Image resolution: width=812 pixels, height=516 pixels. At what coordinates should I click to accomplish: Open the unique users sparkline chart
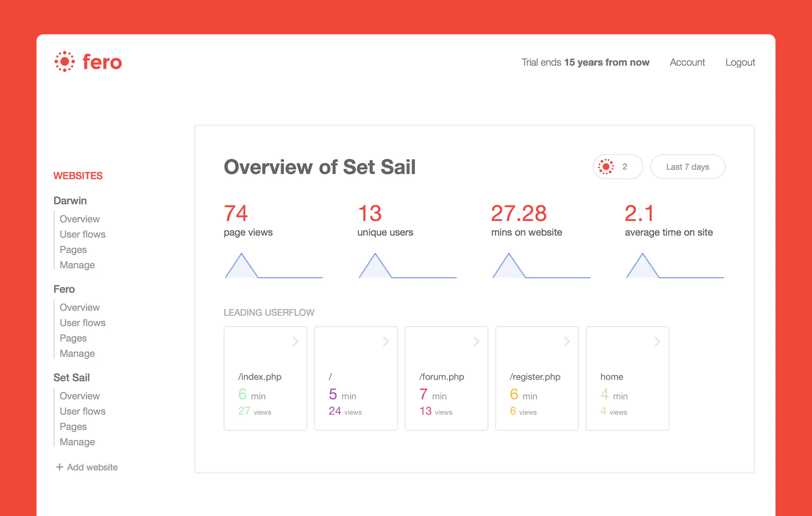[x=407, y=266]
